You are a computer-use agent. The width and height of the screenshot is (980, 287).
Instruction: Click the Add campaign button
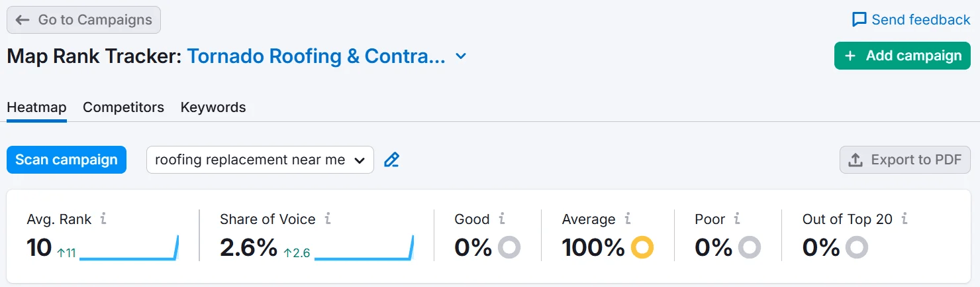[x=902, y=56]
